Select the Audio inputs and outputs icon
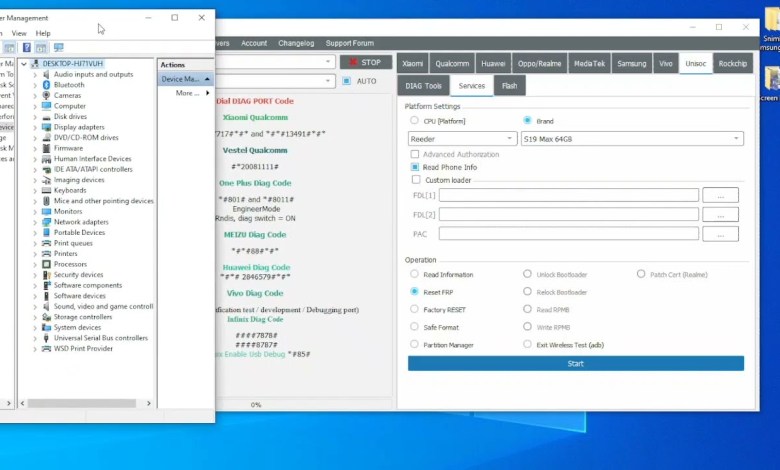This screenshot has height=470, width=780. (46, 75)
